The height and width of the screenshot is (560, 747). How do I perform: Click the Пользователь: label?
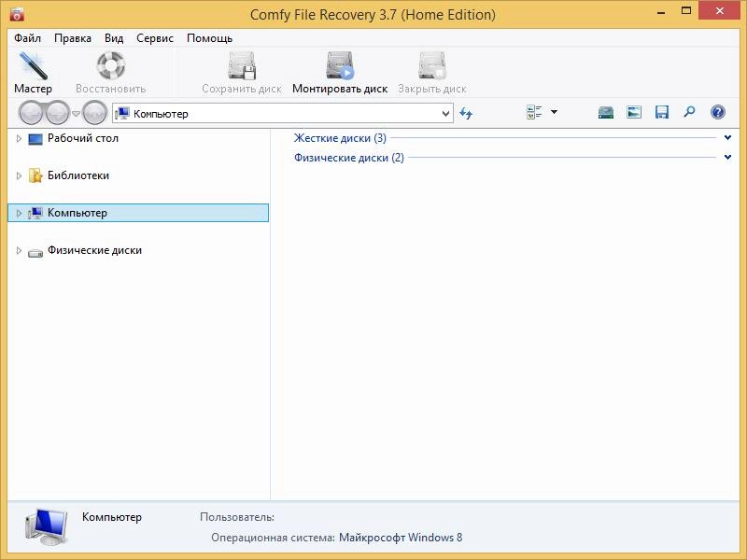click(237, 517)
